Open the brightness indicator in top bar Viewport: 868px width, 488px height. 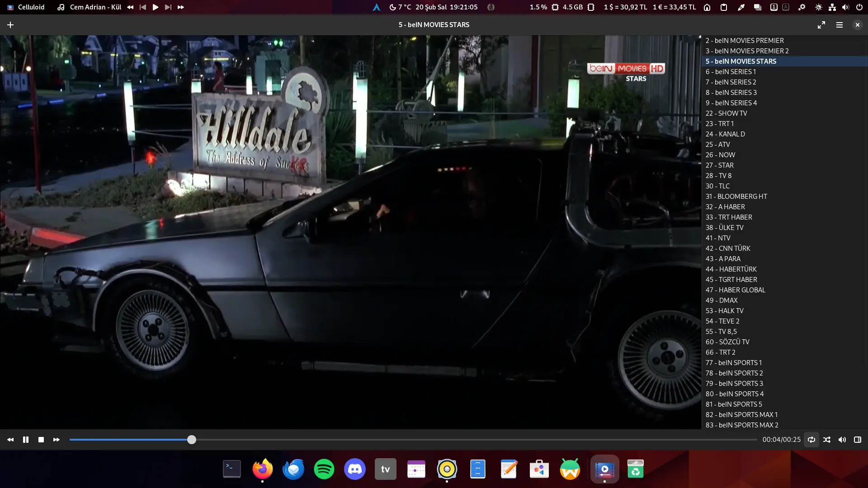pos(819,7)
